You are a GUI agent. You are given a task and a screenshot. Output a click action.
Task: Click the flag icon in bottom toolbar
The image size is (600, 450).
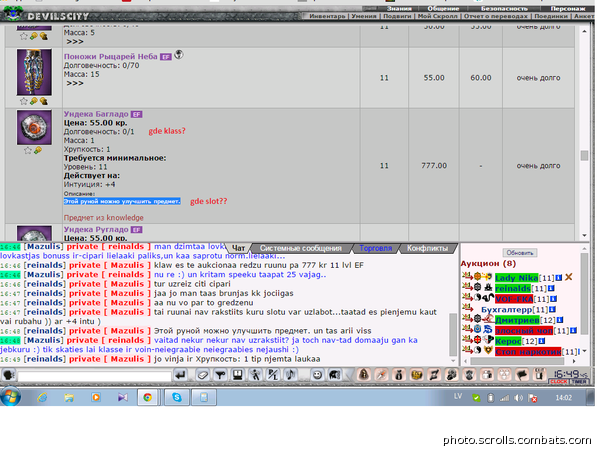522,375
